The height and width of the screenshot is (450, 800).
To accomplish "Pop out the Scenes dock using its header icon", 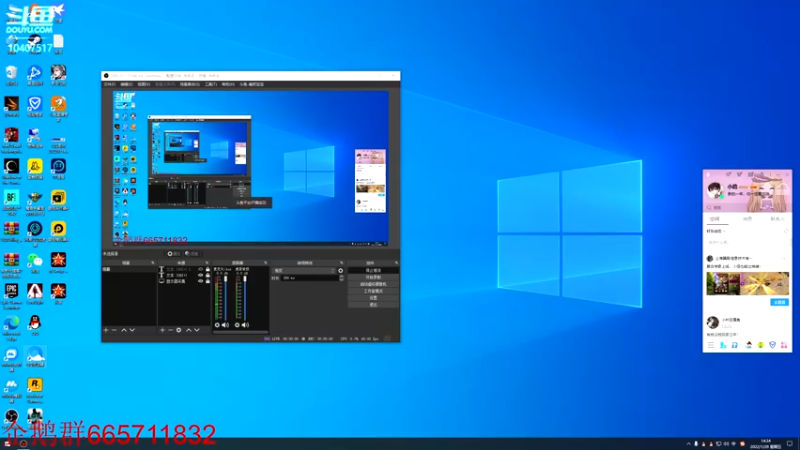I will tap(153, 263).
